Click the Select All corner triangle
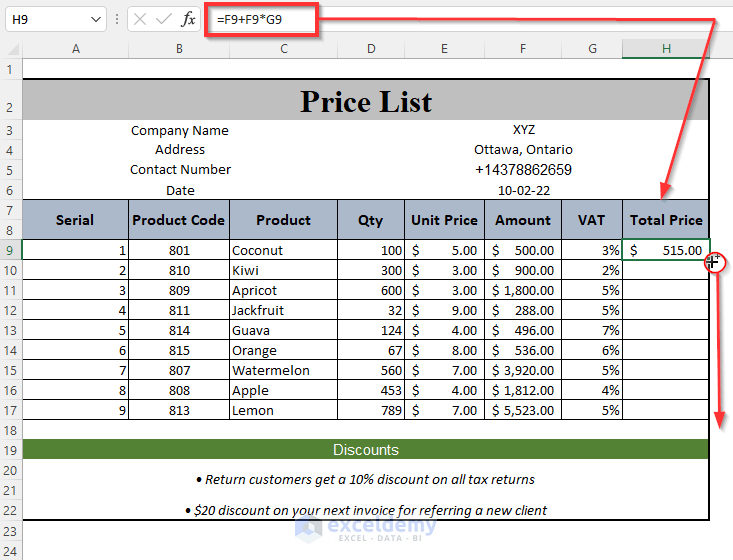The height and width of the screenshot is (560, 733). point(11,48)
